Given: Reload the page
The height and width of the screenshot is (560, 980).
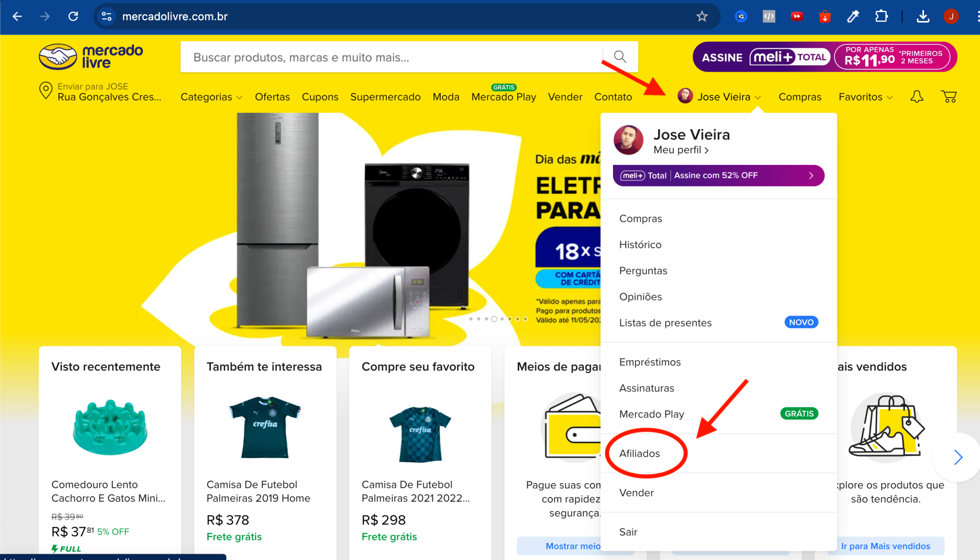Looking at the screenshot, I should coord(74,16).
